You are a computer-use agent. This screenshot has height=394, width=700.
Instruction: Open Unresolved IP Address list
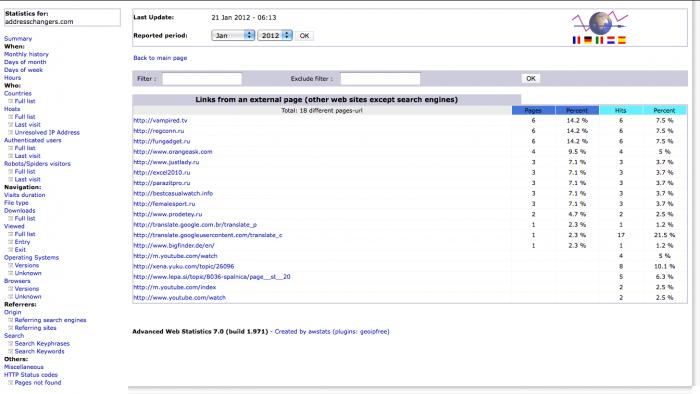(47, 133)
